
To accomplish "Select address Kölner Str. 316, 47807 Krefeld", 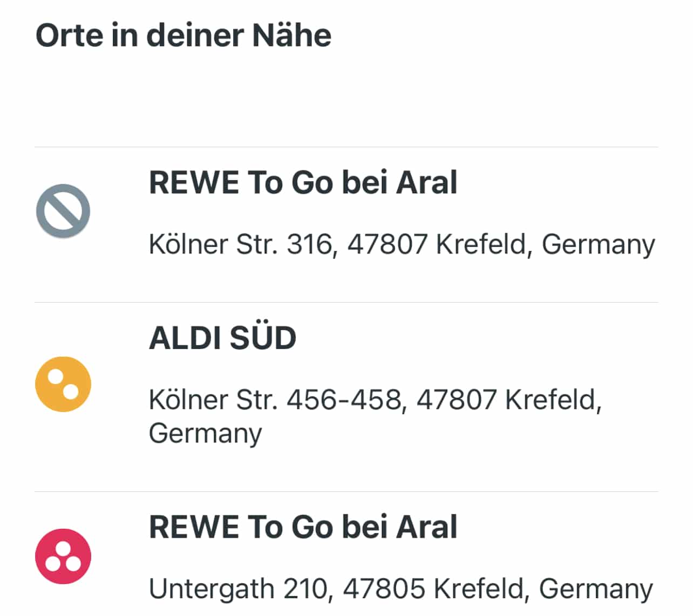I will [401, 244].
